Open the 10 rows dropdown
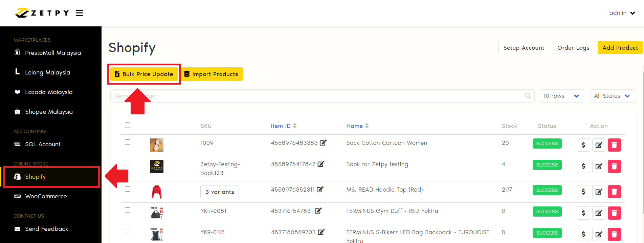644x243 pixels. point(561,96)
